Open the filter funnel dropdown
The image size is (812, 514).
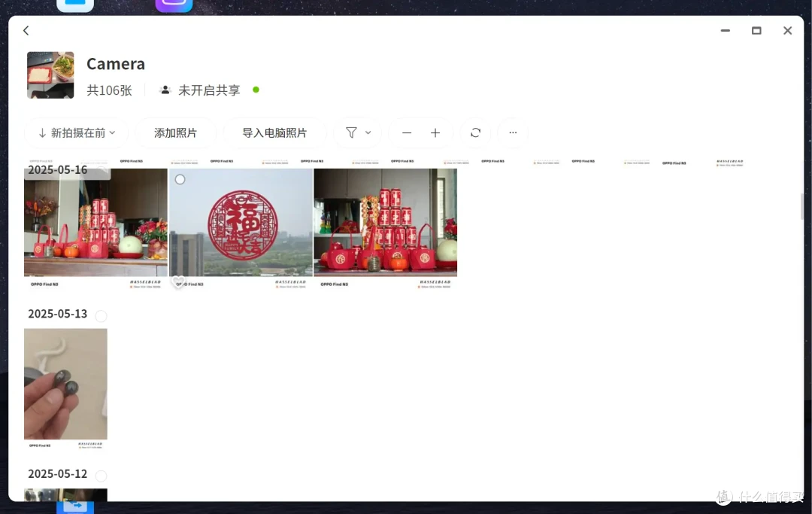358,133
